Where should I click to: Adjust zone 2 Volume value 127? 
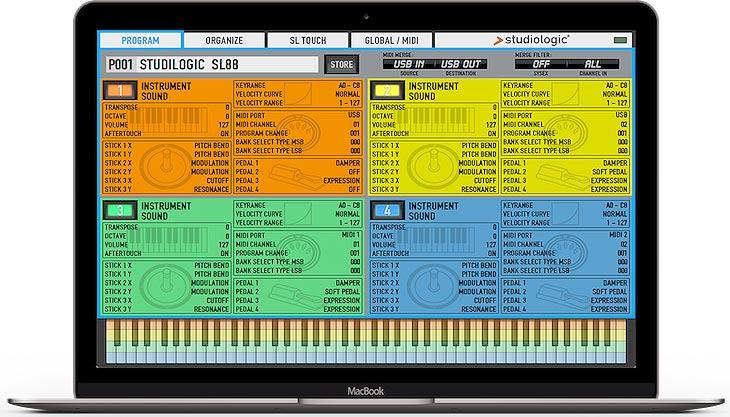click(x=491, y=125)
